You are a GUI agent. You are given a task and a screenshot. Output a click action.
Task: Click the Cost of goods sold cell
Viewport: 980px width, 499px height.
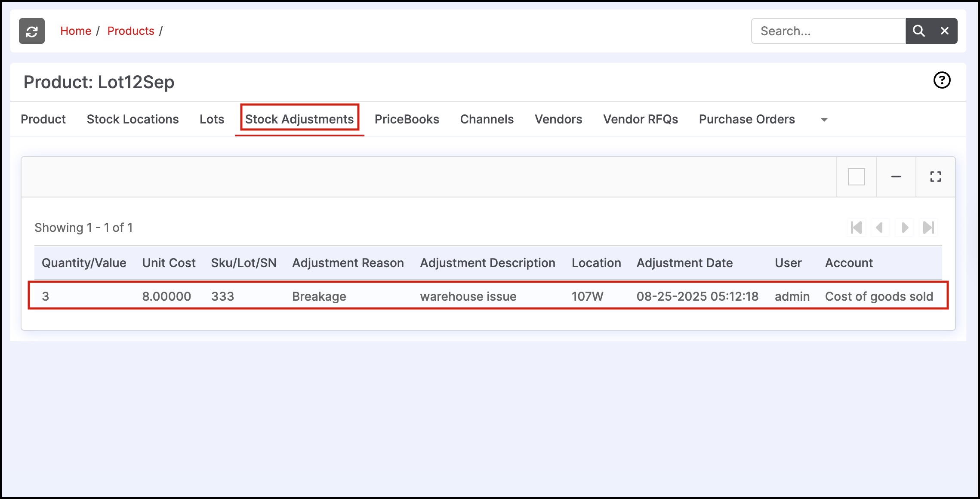879,296
